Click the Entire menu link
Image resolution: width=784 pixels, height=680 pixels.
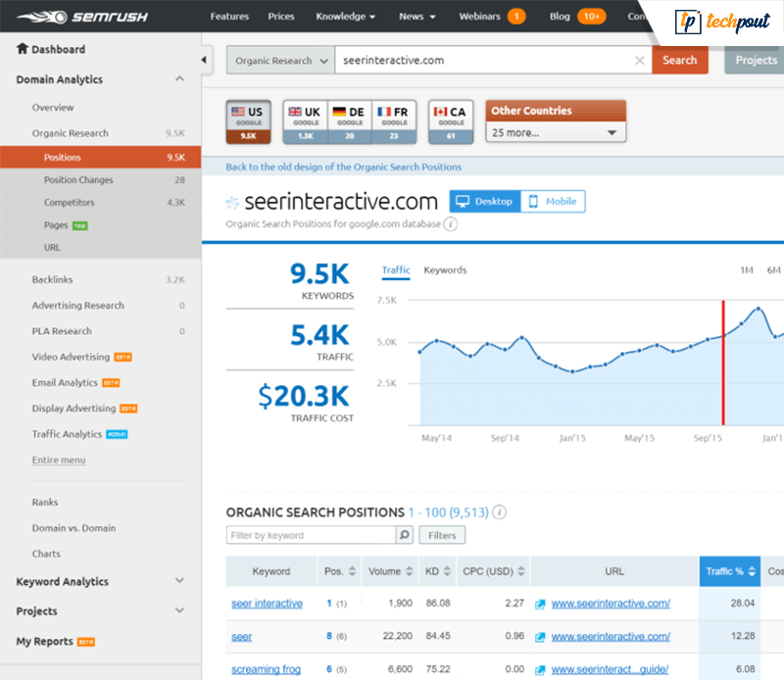point(59,460)
